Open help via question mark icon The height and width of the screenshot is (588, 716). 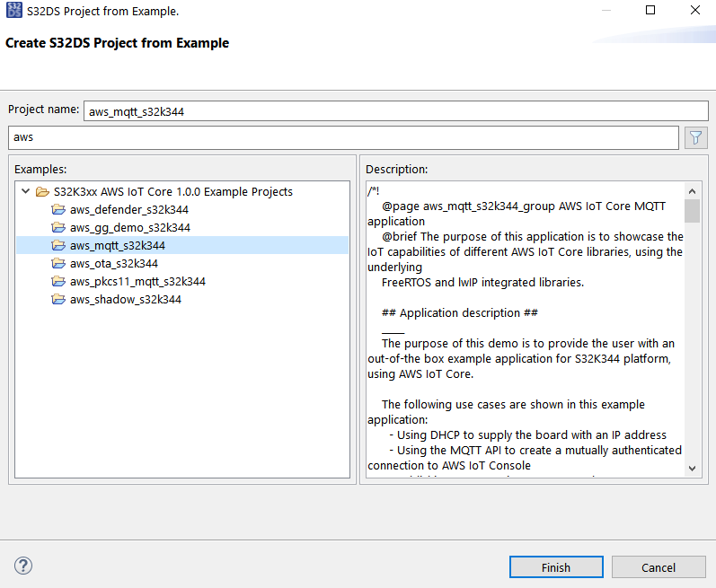[x=23, y=566]
